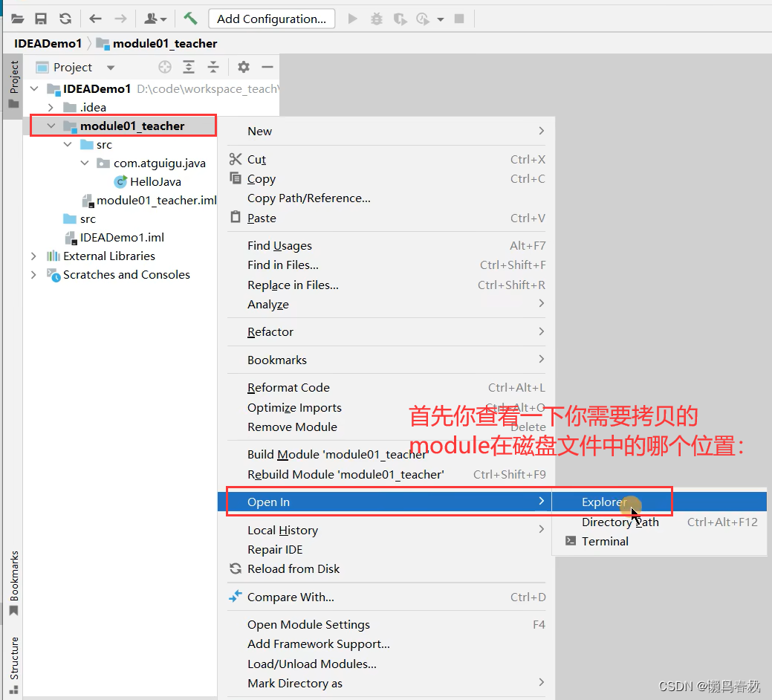The image size is (772, 700).
Task: Hide the Project panel with the minus icon
Action: [266, 67]
